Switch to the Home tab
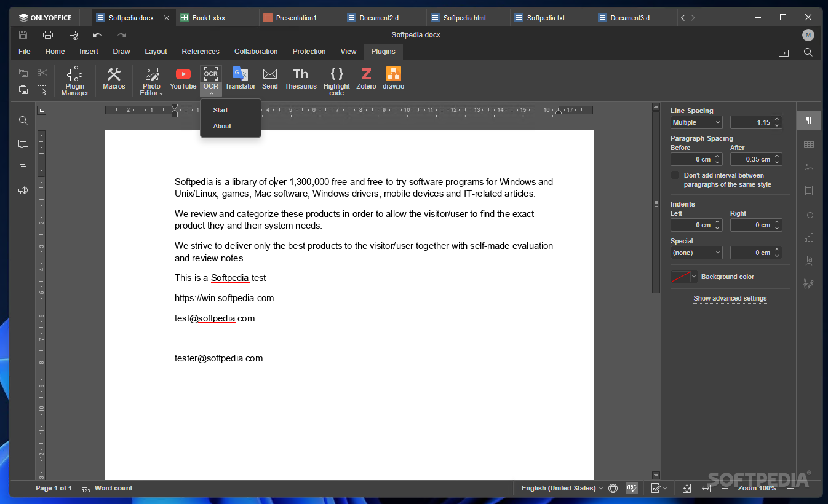 pyautogui.click(x=55, y=52)
